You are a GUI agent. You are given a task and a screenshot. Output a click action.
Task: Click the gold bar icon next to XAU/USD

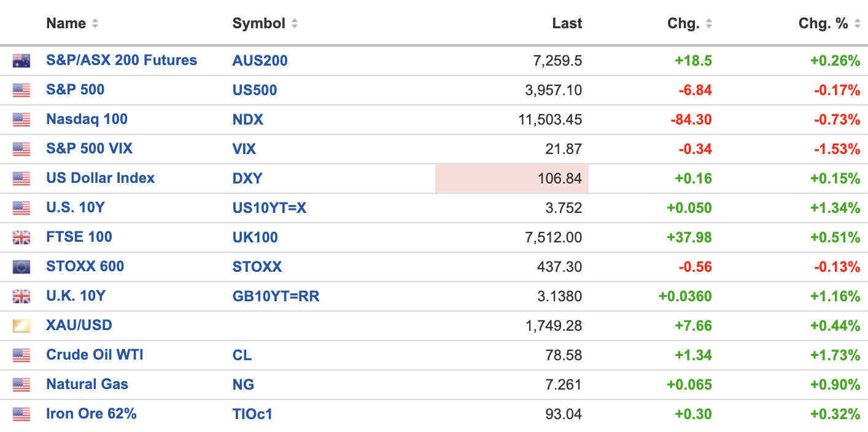coord(21,326)
